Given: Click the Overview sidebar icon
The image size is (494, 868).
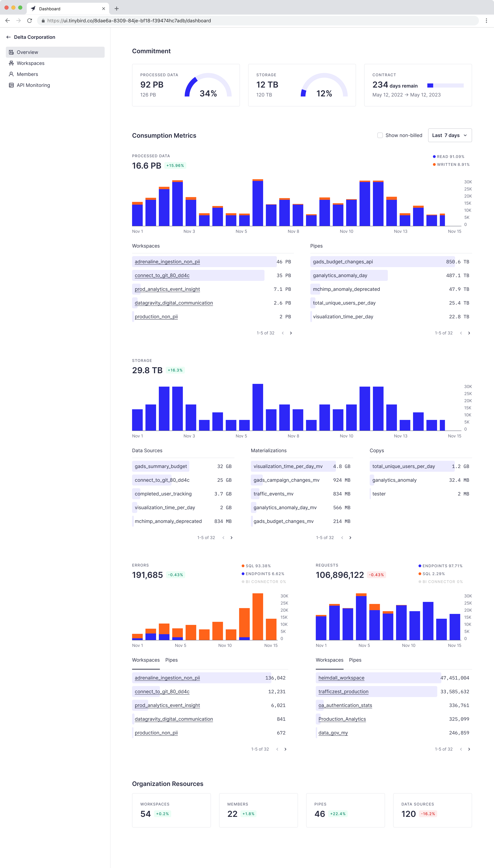Looking at the screenshot, I should 11,52.
